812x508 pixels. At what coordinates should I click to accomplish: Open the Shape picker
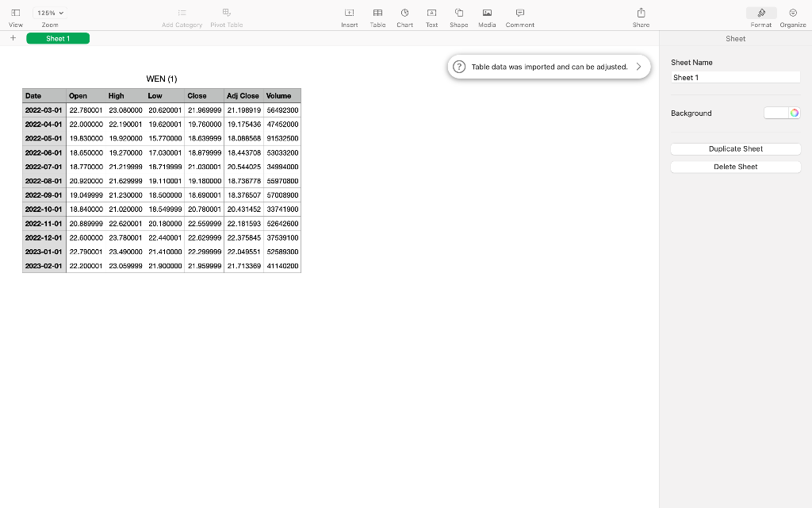(459, 13)
